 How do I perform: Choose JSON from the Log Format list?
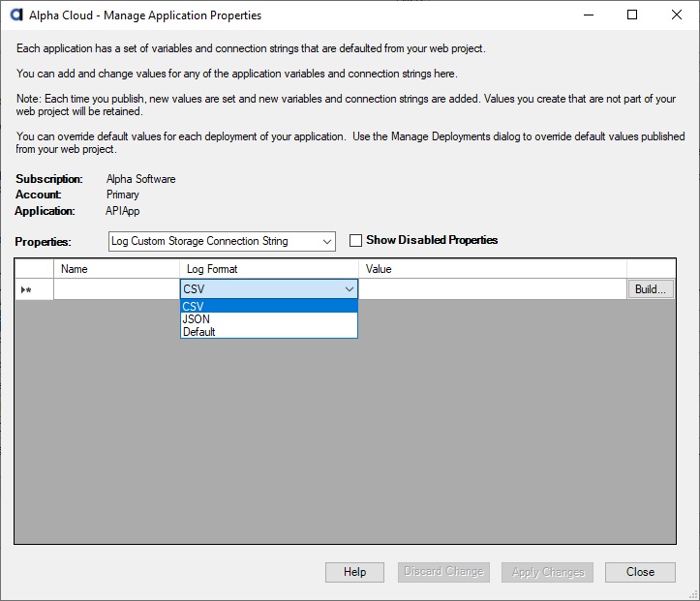(x=269, y=319)
